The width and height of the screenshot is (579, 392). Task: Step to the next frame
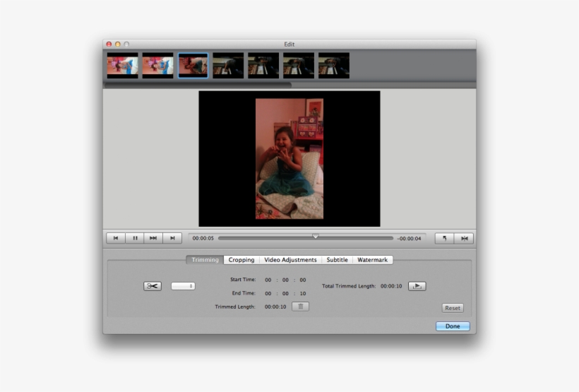172,238
